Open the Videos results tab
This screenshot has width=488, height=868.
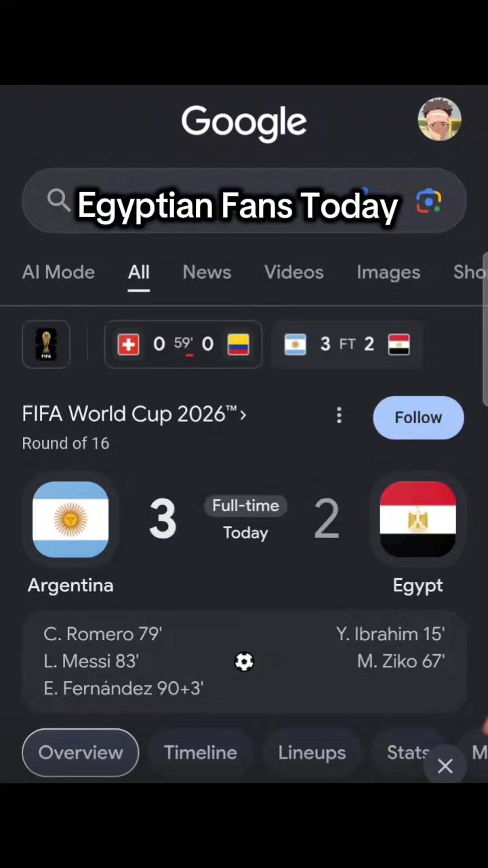click(x=294, y=273)
